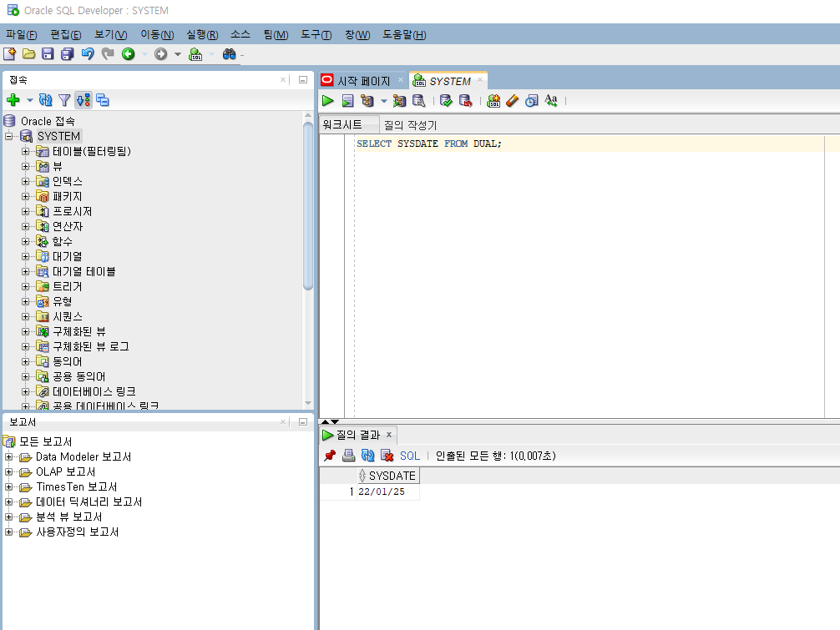This screenshot has width=840, height=630.
Task: Expand the 프로시저 tree node
Action: pyautogui.click(x=25, y=211)
